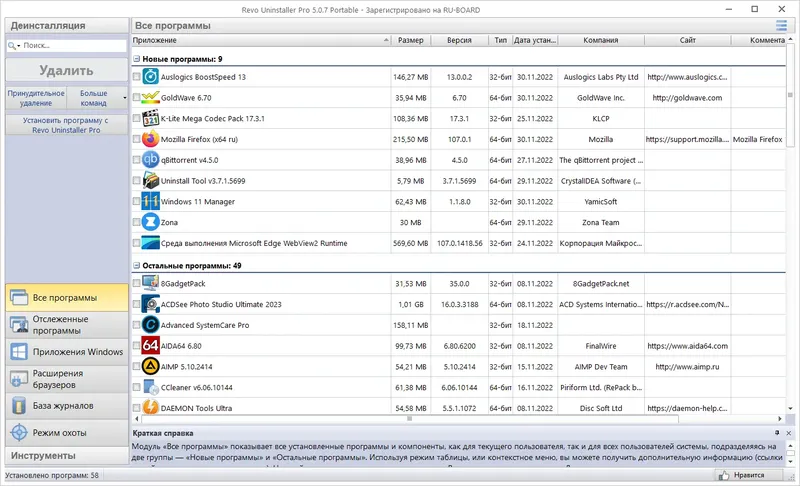The width and height of the screenshot is (800, 486).
Task: Check the box beside Windows 11 Manager
Action: coord(136,201)
